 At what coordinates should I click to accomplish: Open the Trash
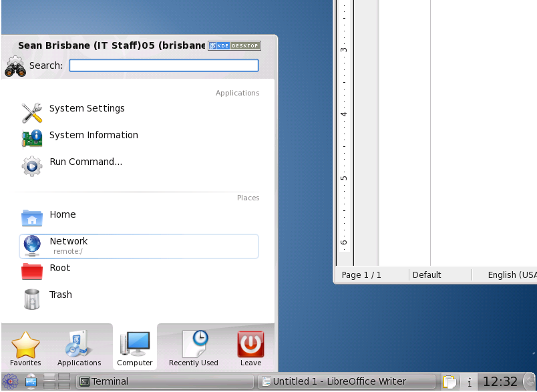(60, 295)
